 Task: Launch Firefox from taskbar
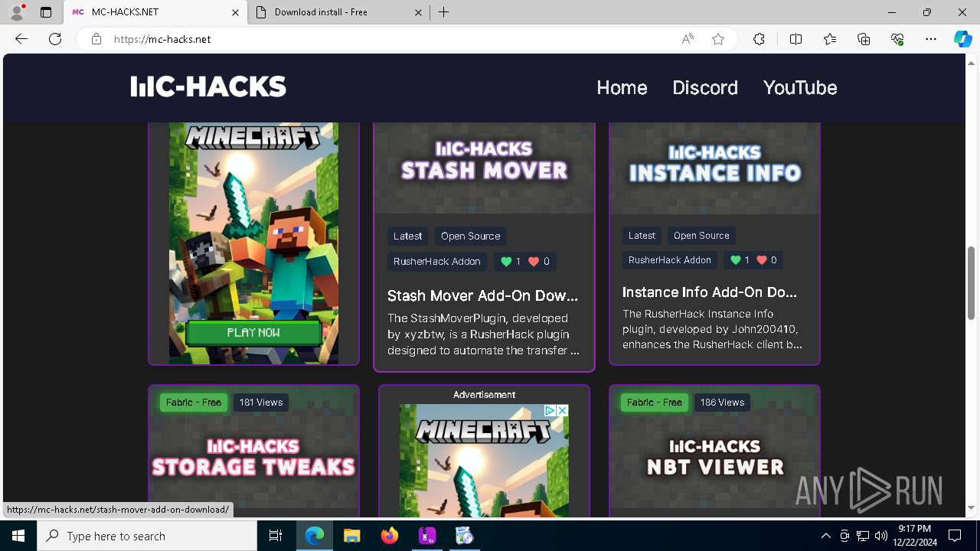(389, 536)
